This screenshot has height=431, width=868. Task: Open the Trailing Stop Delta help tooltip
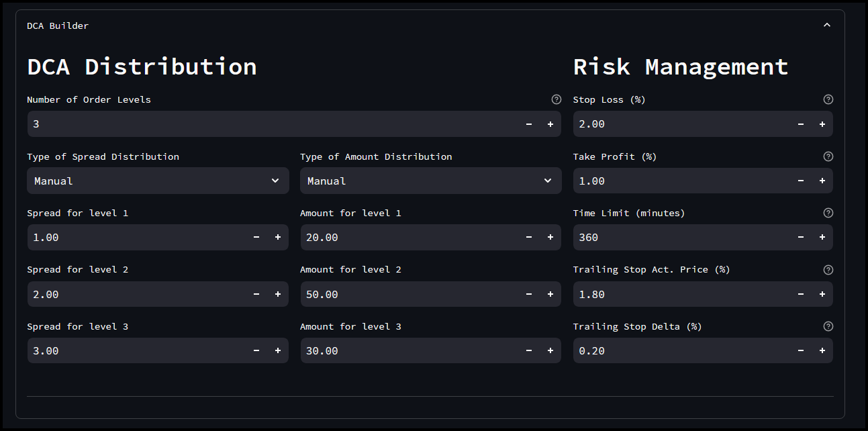[828, 326]
